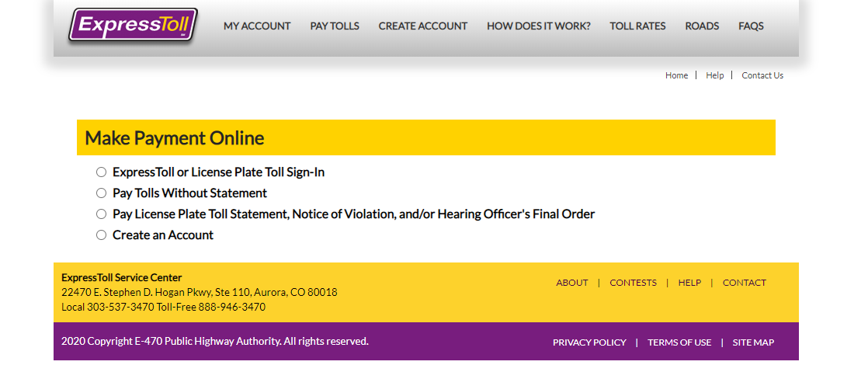
Task: Open the MY ACCOUNT menu item
Action: click(x=257, y=26)
